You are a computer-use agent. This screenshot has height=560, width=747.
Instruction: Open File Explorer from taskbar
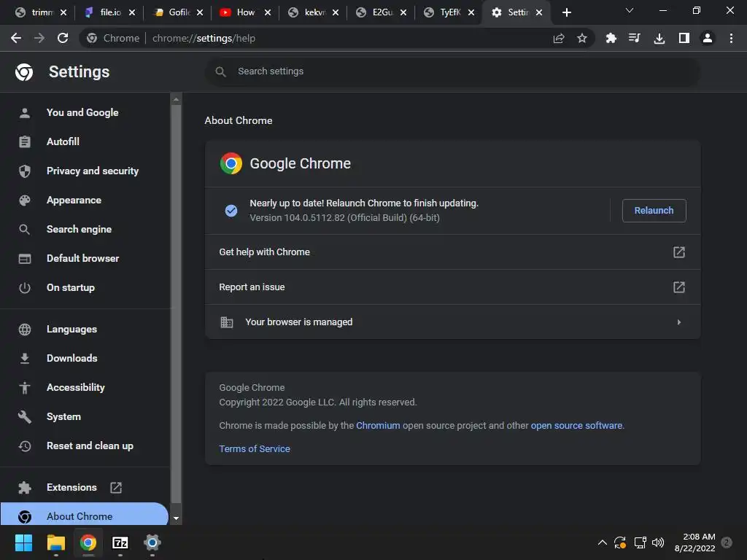click(55, 542)
